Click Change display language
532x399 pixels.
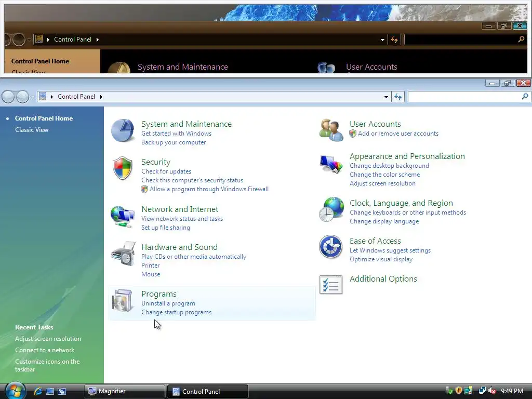pyautogui.click(x=384, y=221)
